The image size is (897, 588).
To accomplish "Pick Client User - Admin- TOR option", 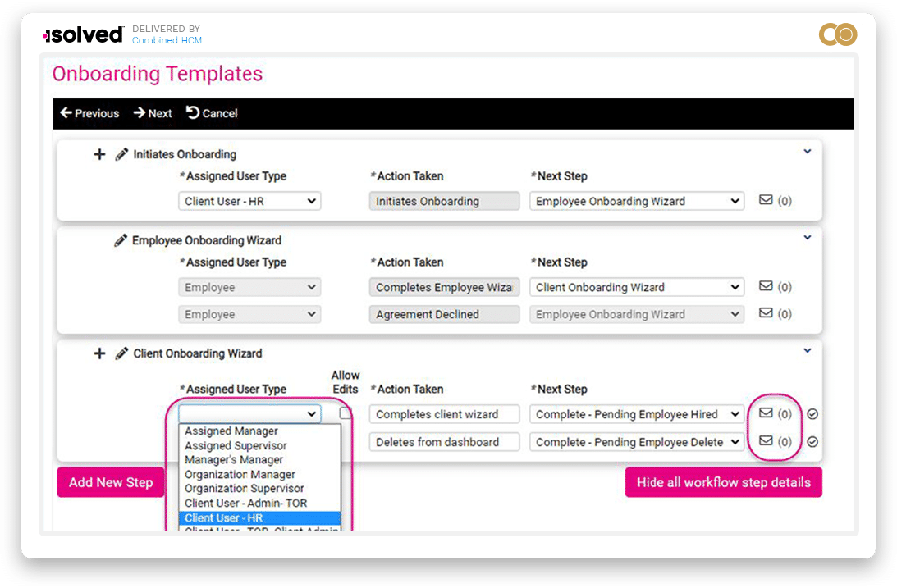I will (259, 504).
